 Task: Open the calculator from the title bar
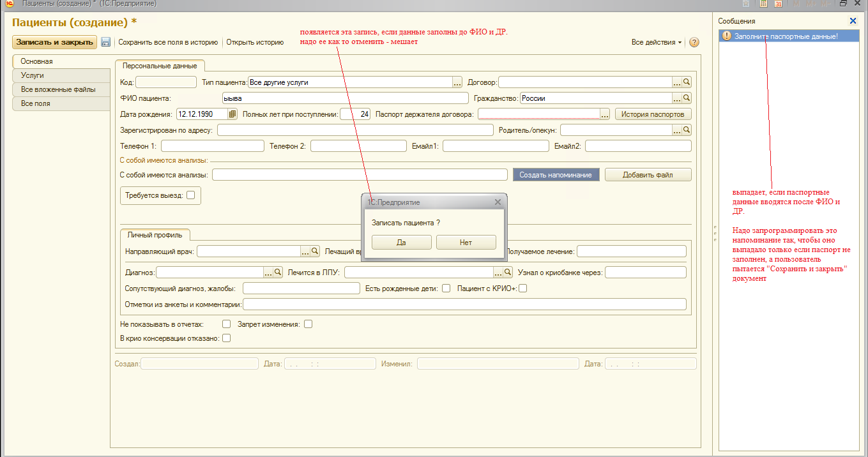[x=763, y=4]
